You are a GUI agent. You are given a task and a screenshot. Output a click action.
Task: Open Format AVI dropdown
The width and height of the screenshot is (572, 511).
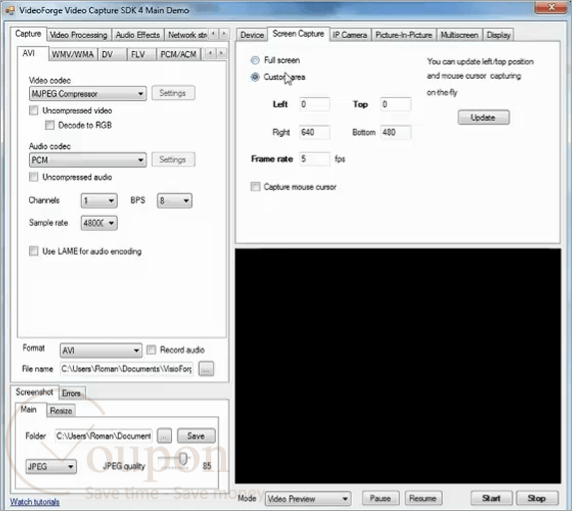point(101,351)
